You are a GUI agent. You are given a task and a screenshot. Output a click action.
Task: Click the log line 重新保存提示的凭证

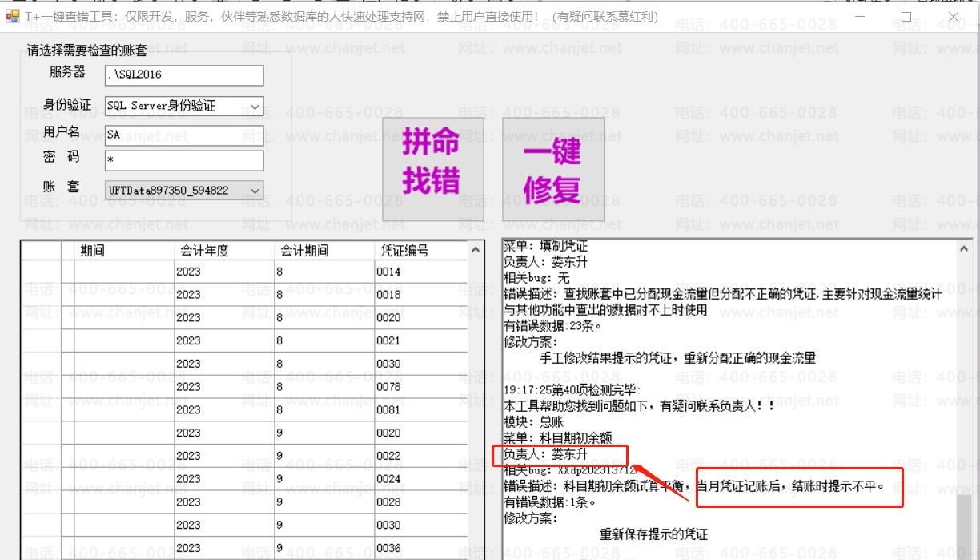pos(654,534)
